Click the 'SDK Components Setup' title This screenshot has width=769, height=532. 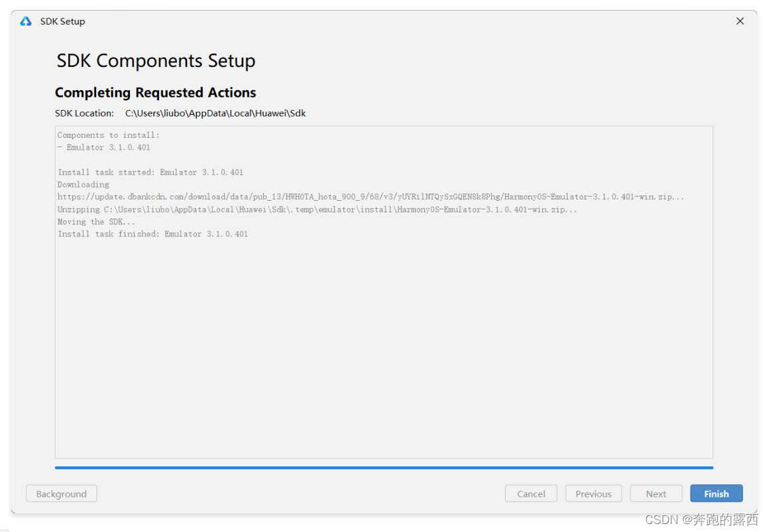[x=156, y=61]
